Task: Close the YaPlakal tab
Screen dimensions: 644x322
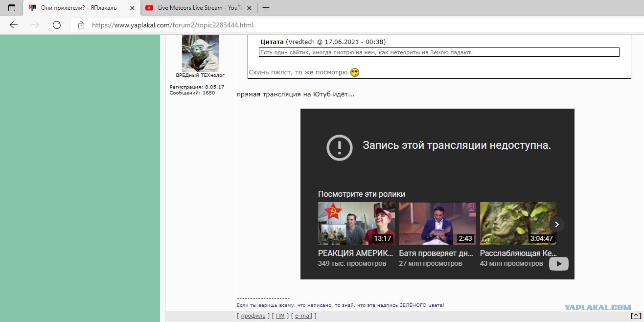Action: [131, 8]
